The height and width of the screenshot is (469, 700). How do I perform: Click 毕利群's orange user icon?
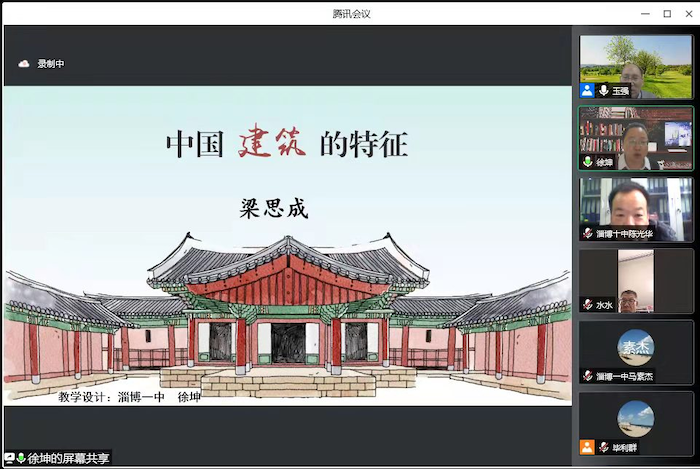[x=587, y=447]
